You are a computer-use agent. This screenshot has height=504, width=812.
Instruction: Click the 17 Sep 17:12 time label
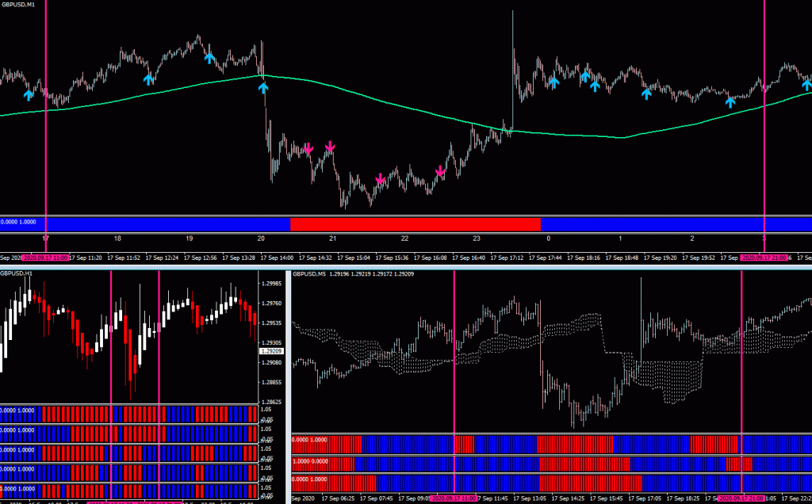pyautogui.click(x=507, y=258)
